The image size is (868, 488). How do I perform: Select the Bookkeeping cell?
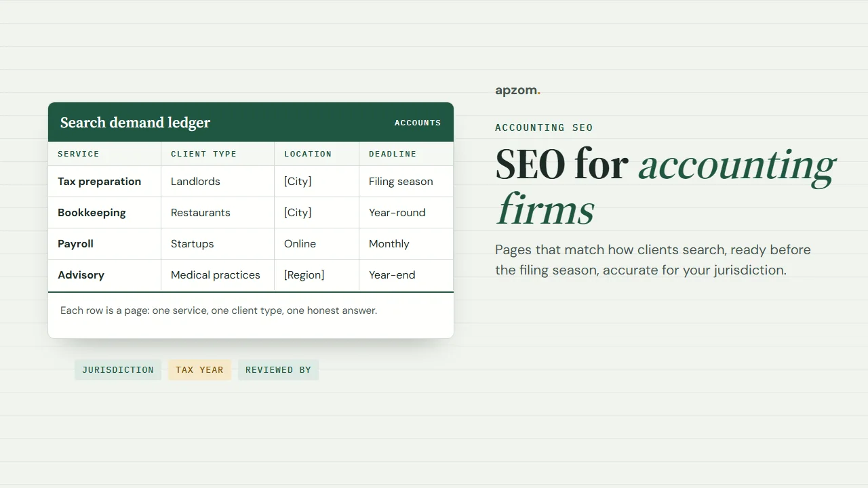(x=104, y=213)
